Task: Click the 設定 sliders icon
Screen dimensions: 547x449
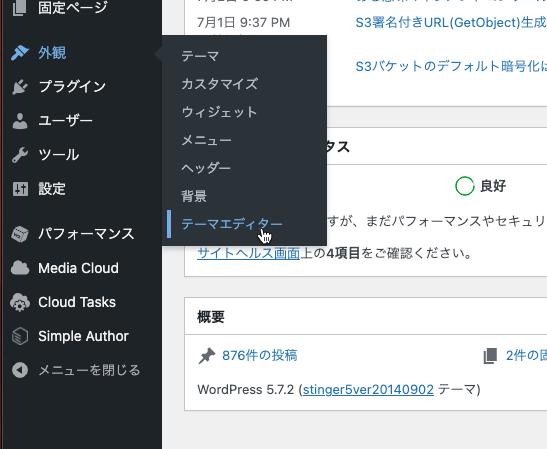Action: click(20, 189)
